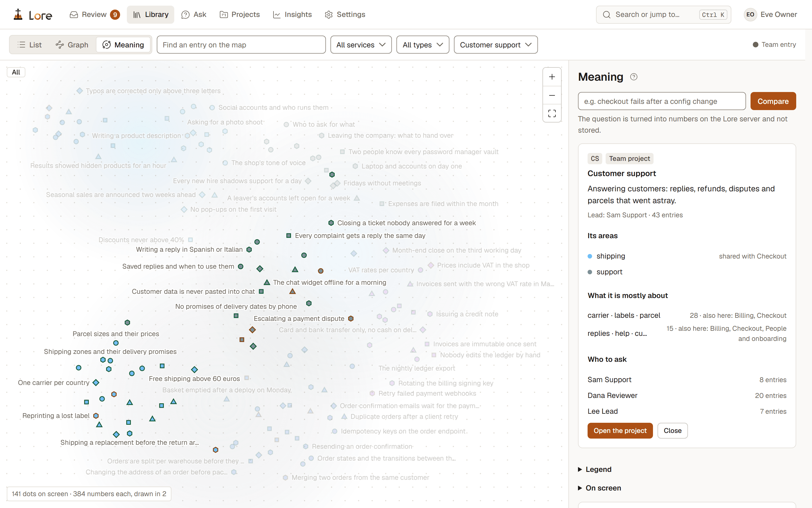Open the Settings tab
This screenshot has width=812, height=508.
[345, 14]
